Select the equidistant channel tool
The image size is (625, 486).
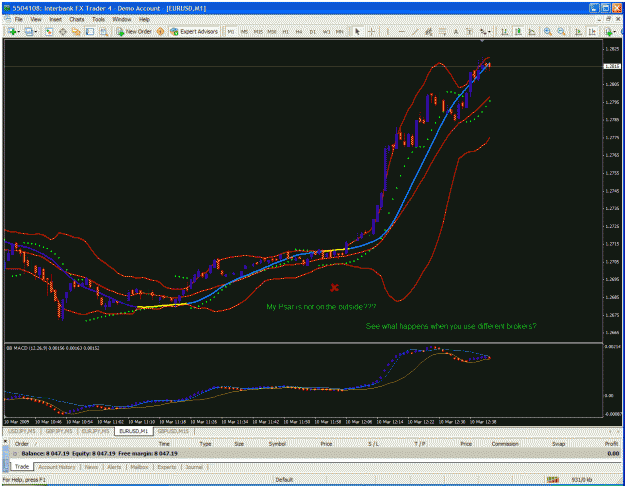[x=428, y=31]
